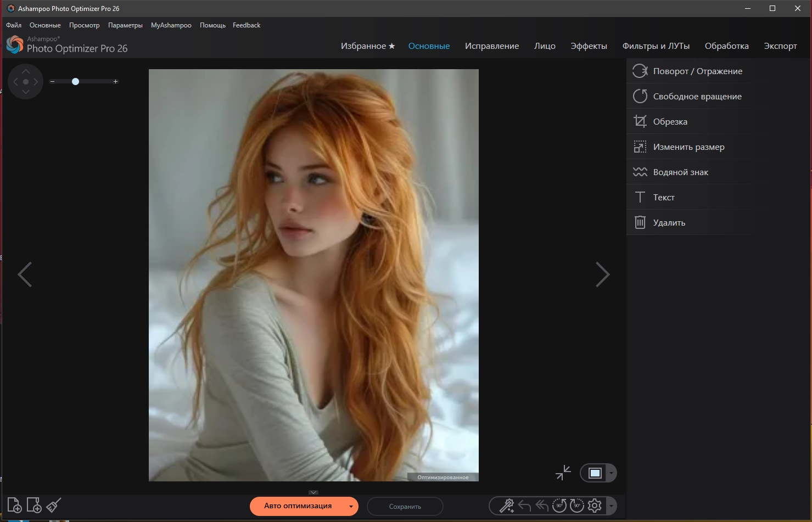Image resolution: width=812 pixels, height=522 pixels.
Task: Expand the Авто оптимизация dropdown arrow
Action: pos(351,507)
